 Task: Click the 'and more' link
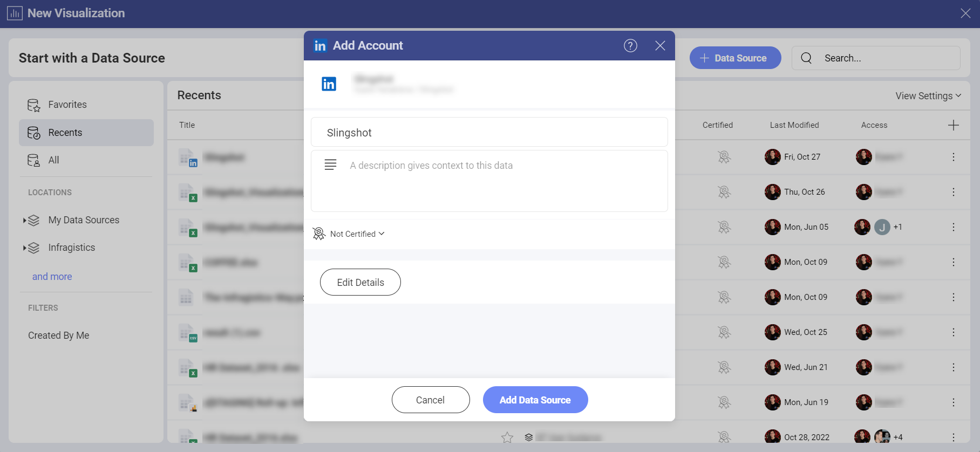[52, 277]
